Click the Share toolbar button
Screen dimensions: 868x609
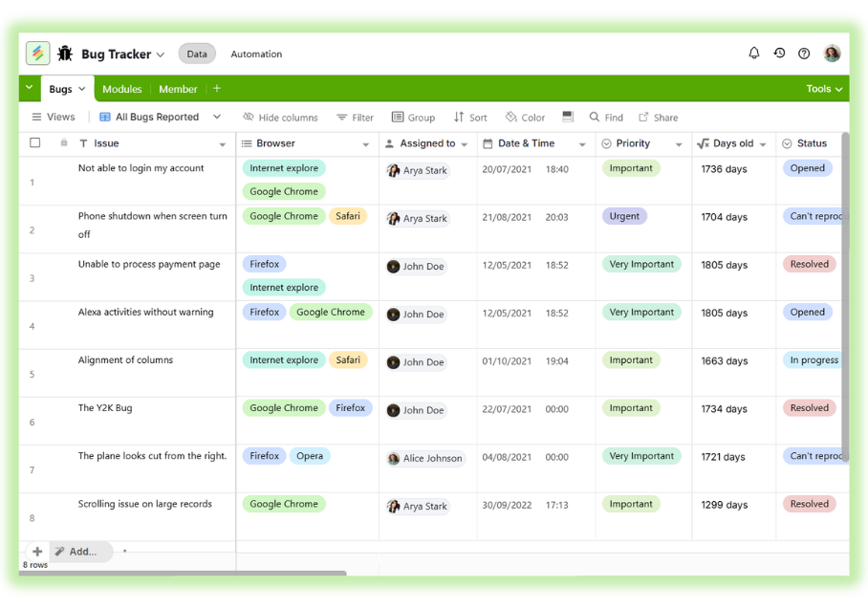(658, 118)
